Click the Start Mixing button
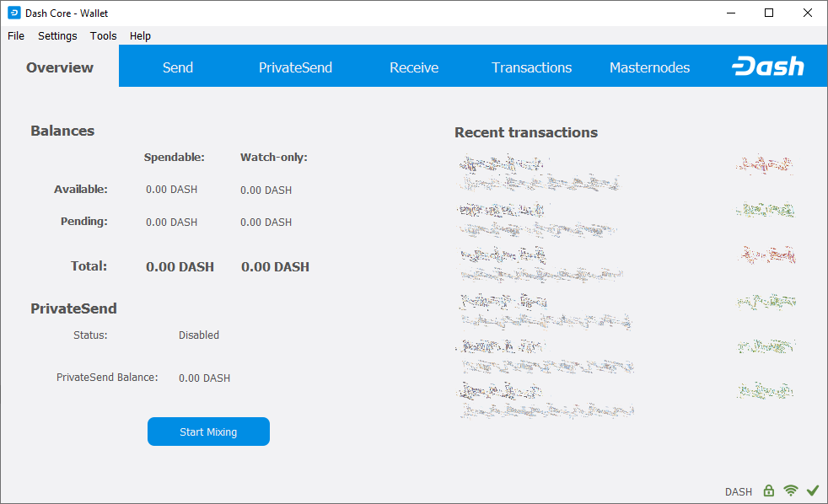828x504 pixels. (x=208, y=432)
